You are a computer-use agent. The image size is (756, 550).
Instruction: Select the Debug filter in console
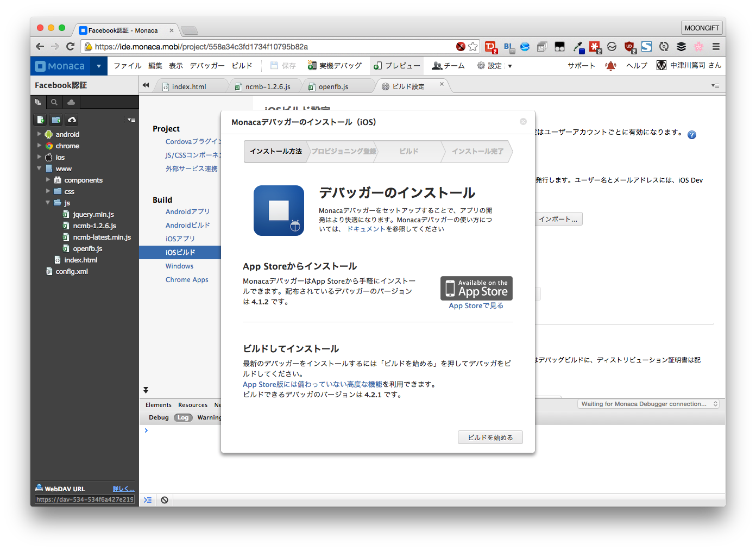pyautogui.click(x=159, y=417)
